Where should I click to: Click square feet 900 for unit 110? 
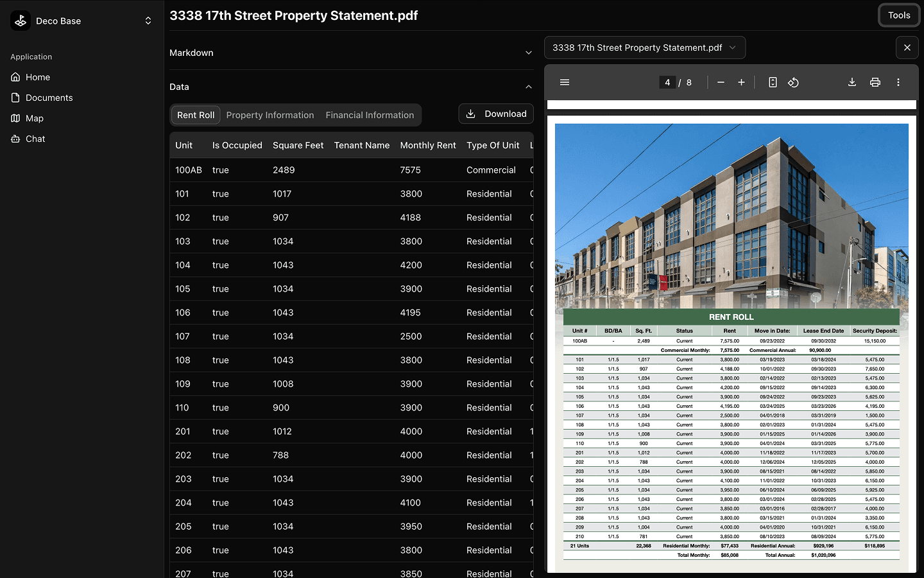pos(281,408)
